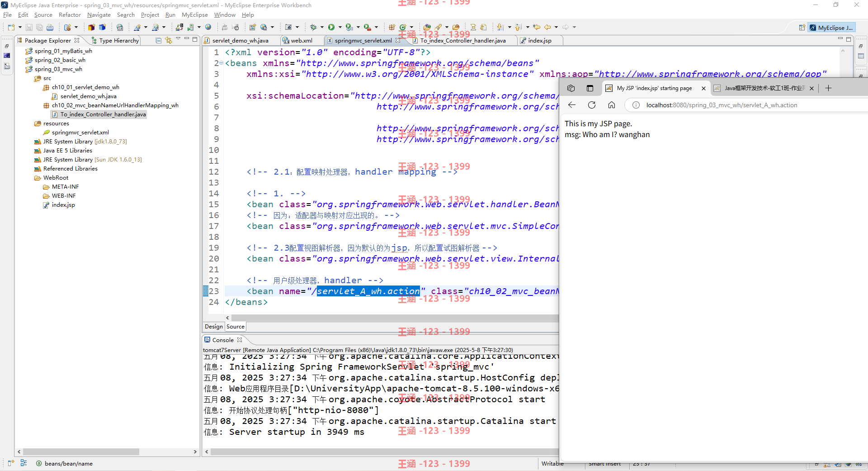Open the Next Annotation dropdown arrow
The image size is (868, 471).
pyautogui.click(x=509, y=27)
